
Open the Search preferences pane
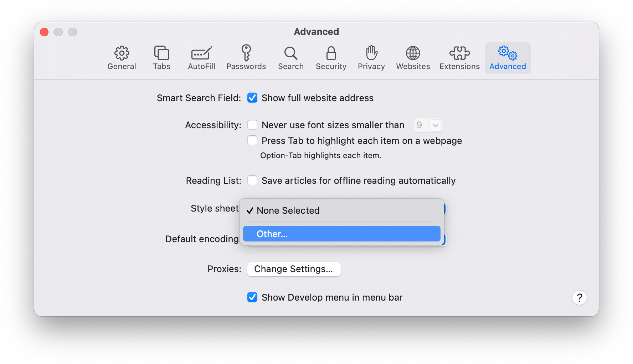291,58
